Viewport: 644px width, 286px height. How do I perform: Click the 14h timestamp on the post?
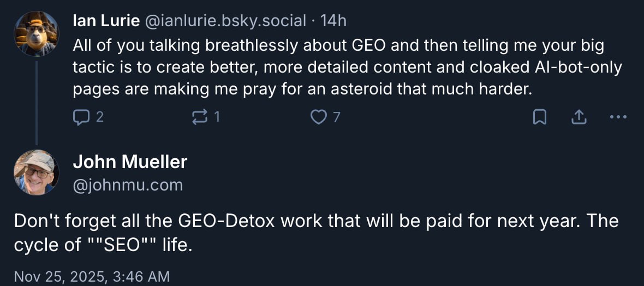coord(333,21)
